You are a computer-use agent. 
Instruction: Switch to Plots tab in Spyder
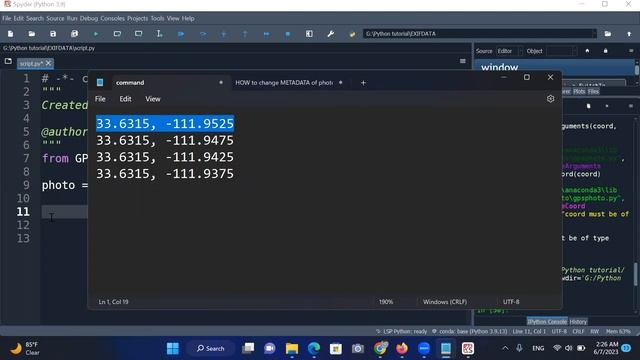click(x=579, y=91)
